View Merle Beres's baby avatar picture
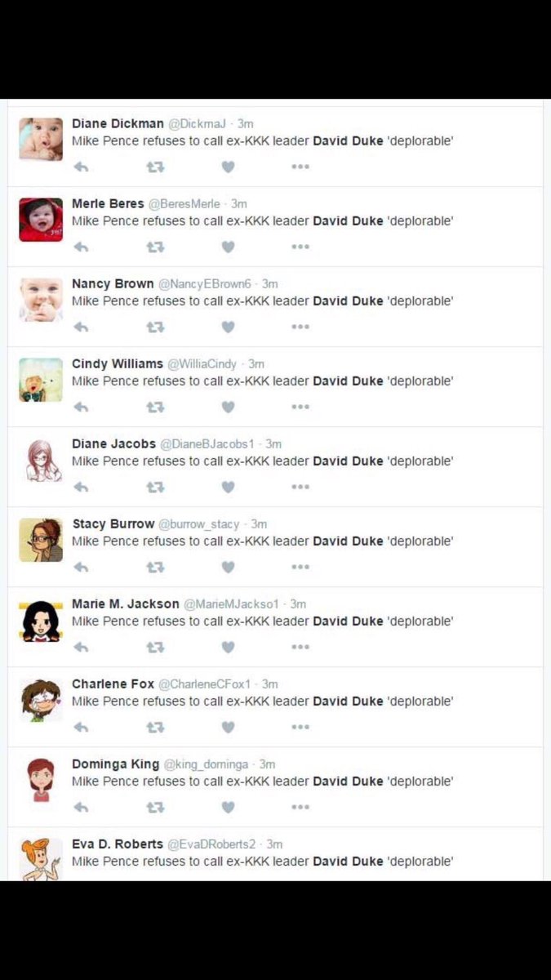Image resolution: width=551 pixels, height=980 pixels. click(41, 220)
